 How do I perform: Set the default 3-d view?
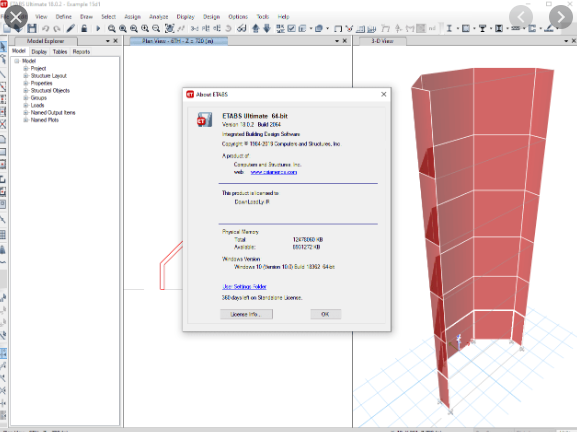[x=194, y=28]
